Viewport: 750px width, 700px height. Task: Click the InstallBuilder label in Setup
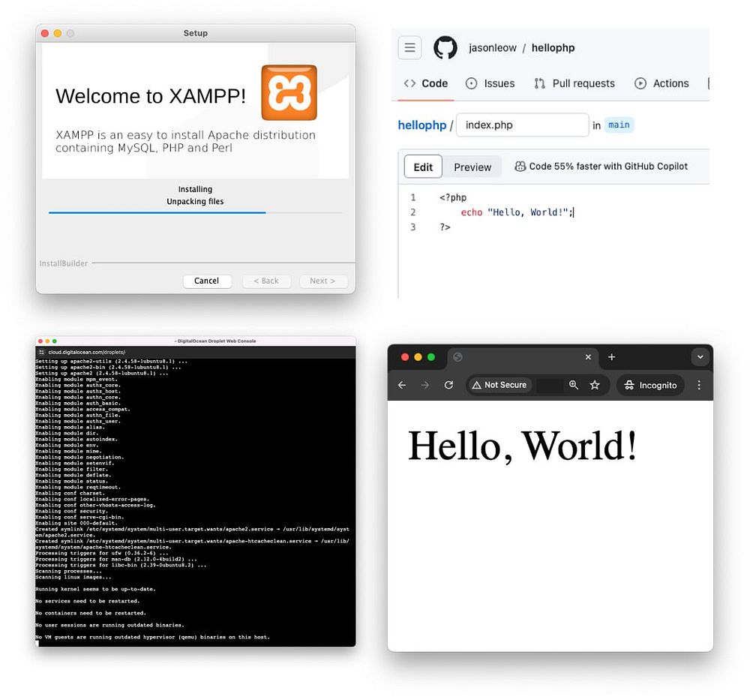(64, 263)
